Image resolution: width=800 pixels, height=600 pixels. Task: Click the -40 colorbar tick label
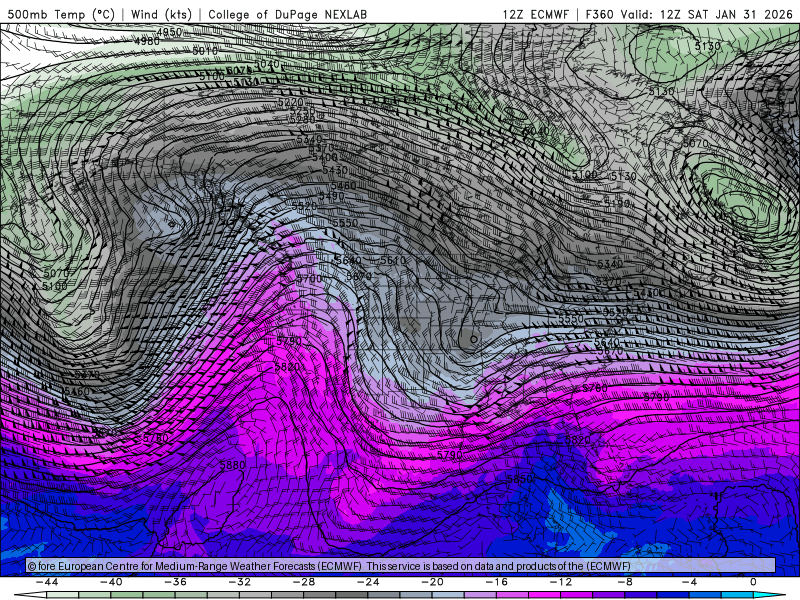tap(111, 582)
